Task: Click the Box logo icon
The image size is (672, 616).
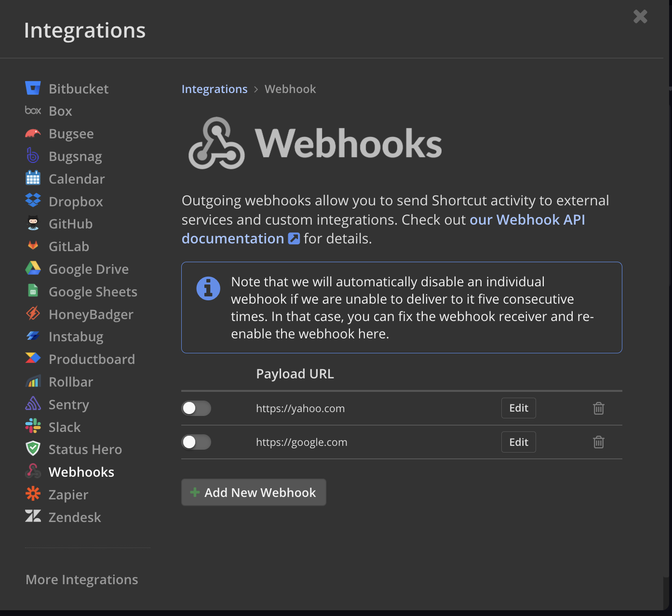Action: coord(33,111)
